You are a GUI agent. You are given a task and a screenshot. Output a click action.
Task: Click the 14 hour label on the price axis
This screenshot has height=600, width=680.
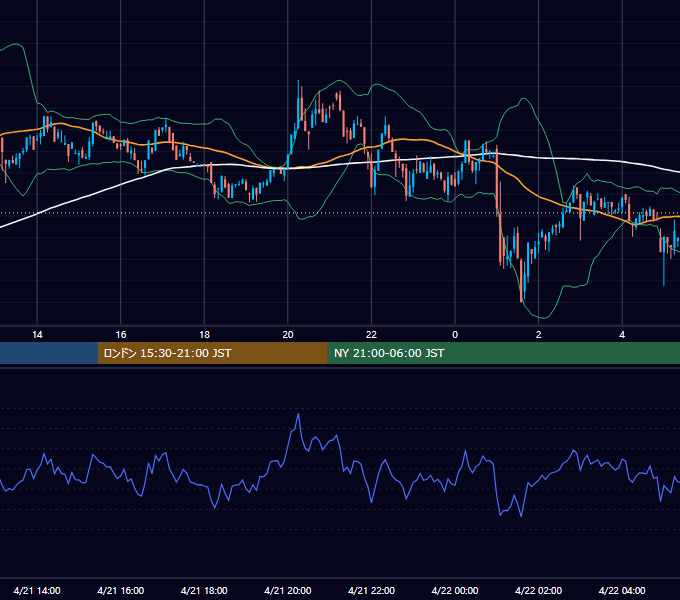click(x=37, y=335)
